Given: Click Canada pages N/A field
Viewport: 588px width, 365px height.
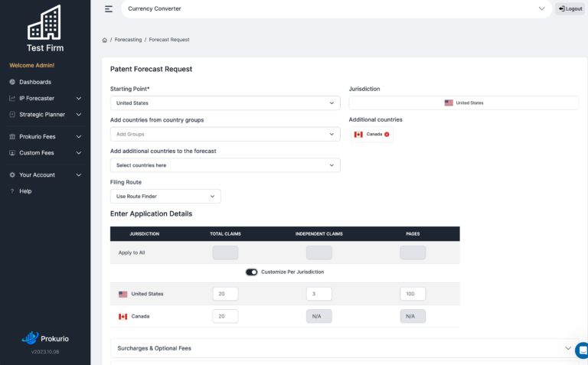Looking at the screenshot, I should (x=413, y=316).
